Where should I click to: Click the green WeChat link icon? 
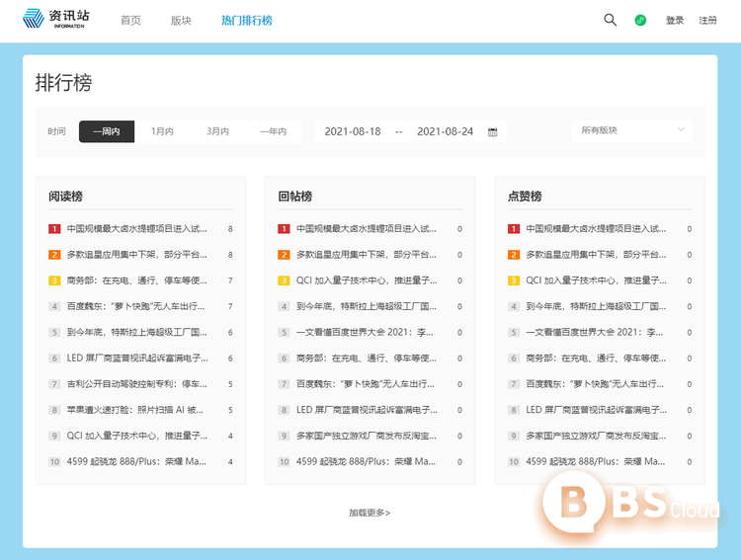pos(640,21)
